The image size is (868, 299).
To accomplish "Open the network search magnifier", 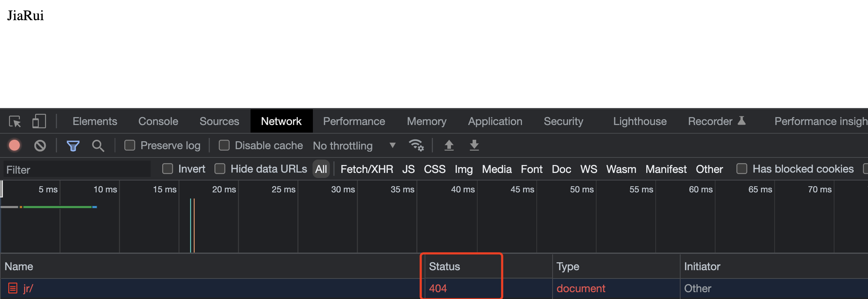I will tap(98, 146).
